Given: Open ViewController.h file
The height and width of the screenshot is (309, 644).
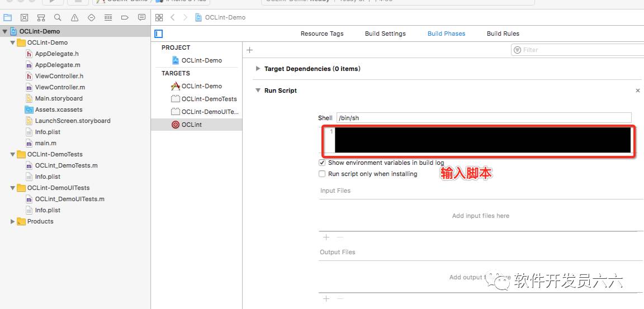Looking at the screenshot, I should 59,76.
